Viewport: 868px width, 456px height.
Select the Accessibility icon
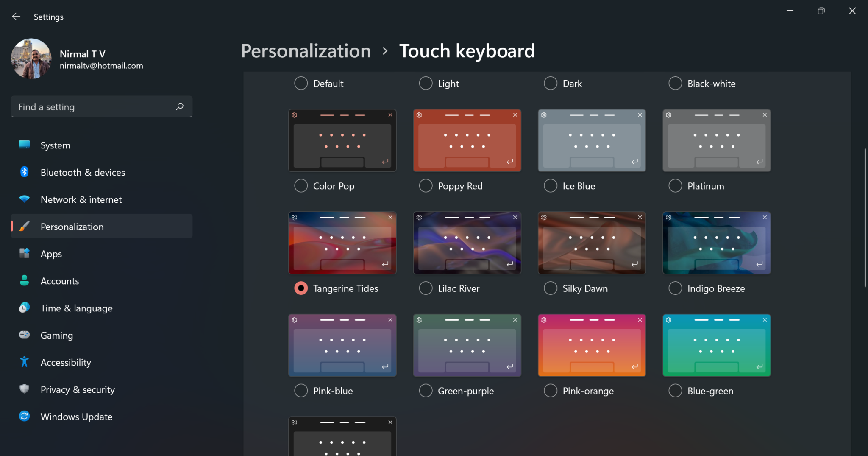(24, 362)
